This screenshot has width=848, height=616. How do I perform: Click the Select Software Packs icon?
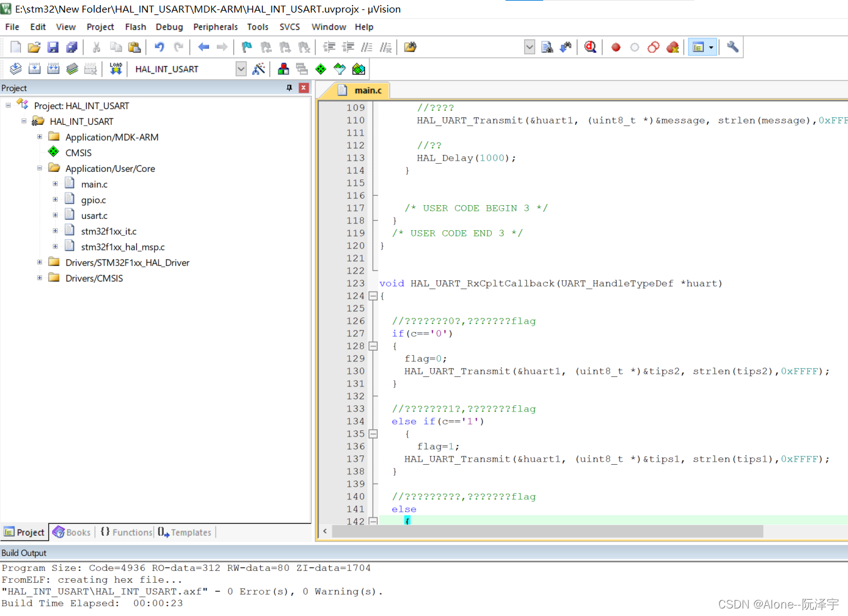(x=340, y=69)
